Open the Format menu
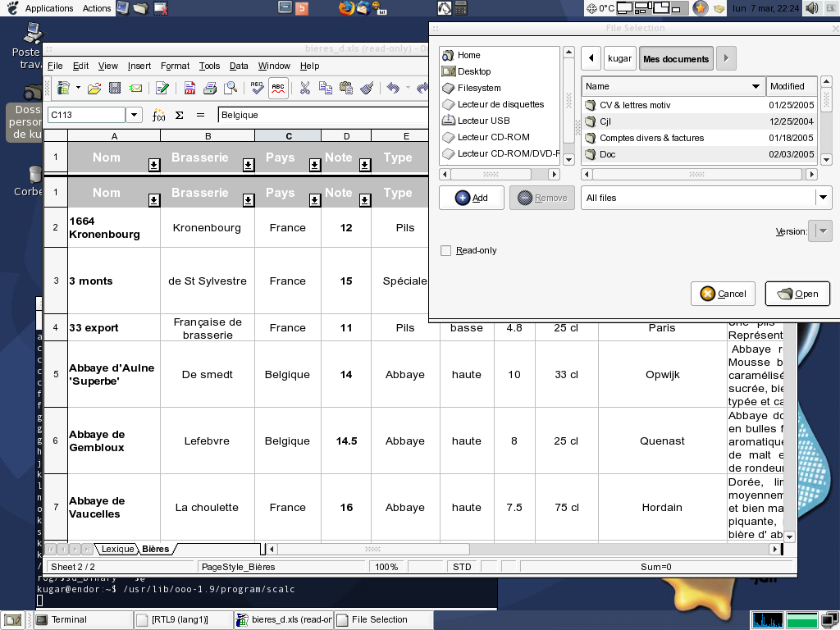Viewport: 840px width, 630px height. (175, 66)
